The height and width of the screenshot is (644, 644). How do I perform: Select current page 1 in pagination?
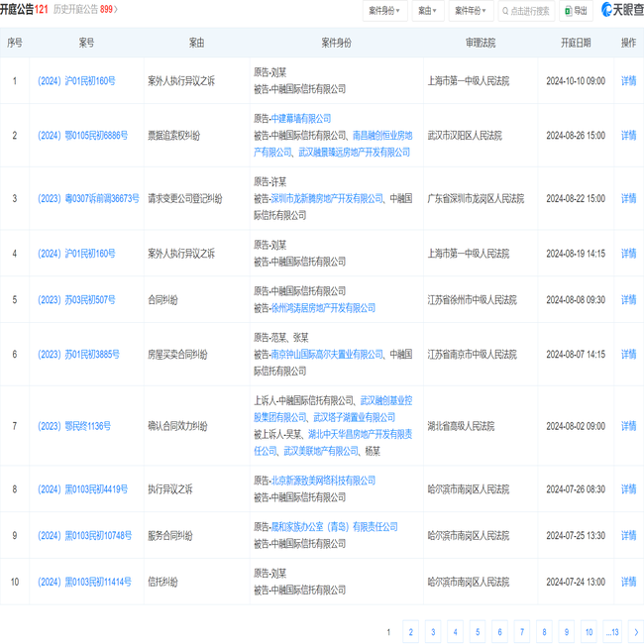coord(388,632)
